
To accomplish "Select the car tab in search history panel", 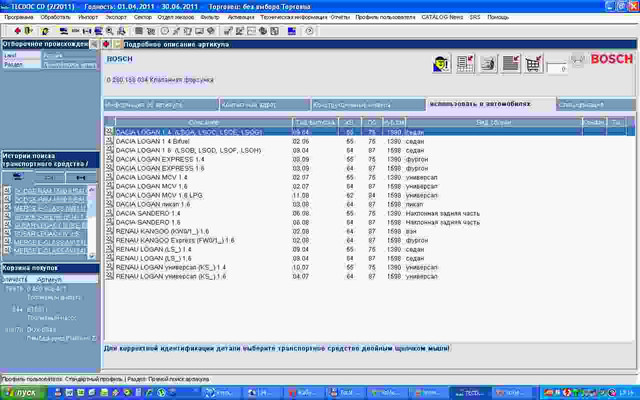I will pos(18,177).
